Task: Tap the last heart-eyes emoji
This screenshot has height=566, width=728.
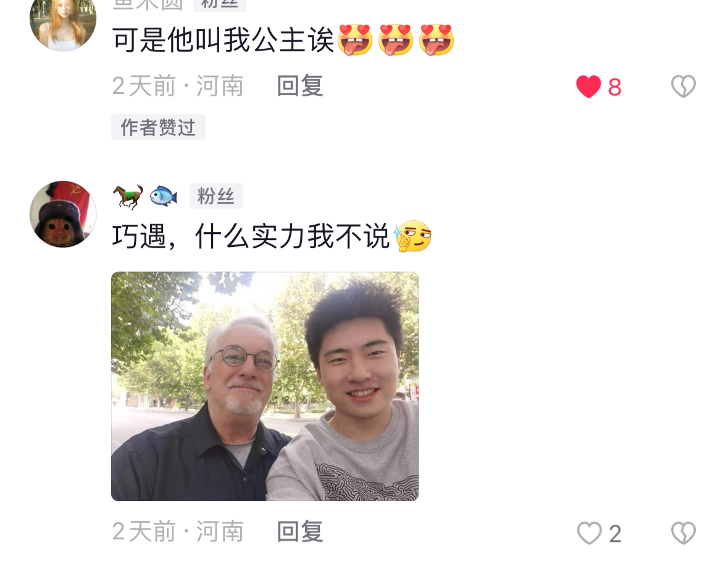Action: pyautogui.click(x=437, y=40)
